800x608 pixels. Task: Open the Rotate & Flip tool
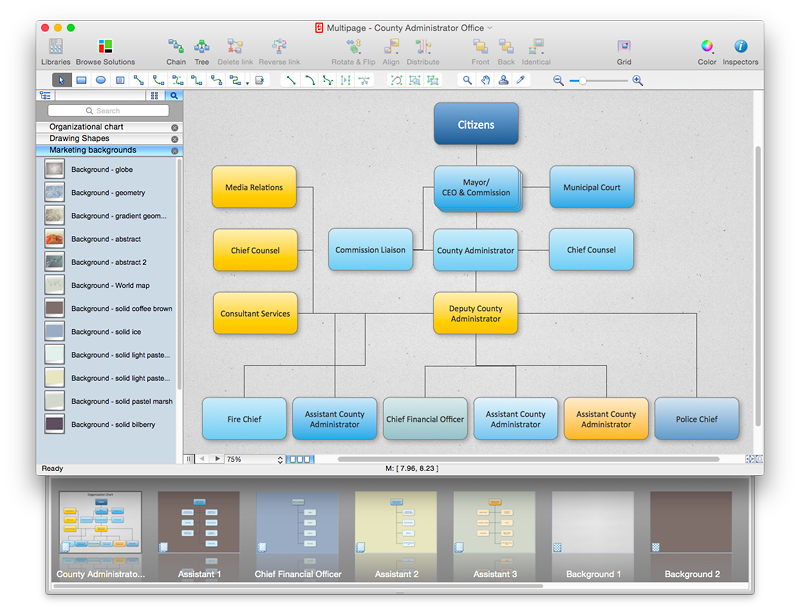[353, 52]
